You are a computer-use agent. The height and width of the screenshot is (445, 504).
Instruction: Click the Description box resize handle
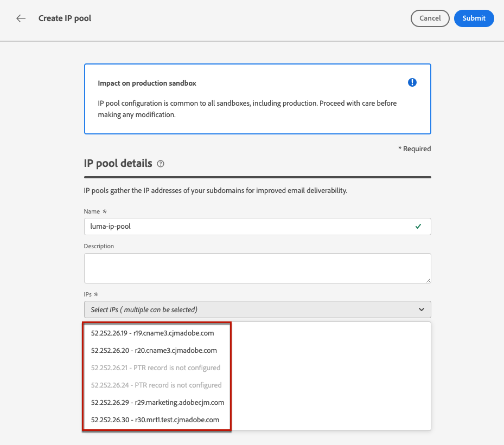[x=428, y=280]
